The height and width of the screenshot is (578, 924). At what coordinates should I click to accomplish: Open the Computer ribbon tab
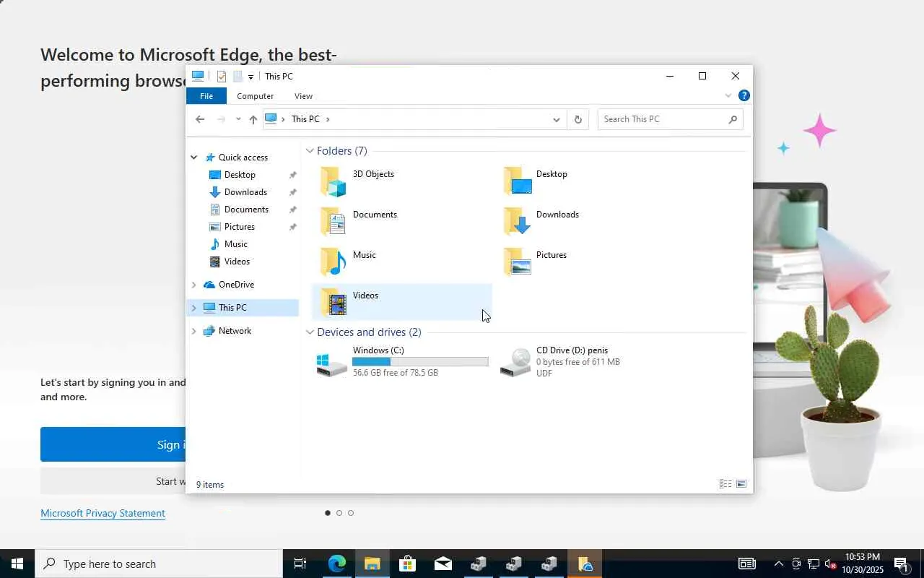tap(255, 96)
